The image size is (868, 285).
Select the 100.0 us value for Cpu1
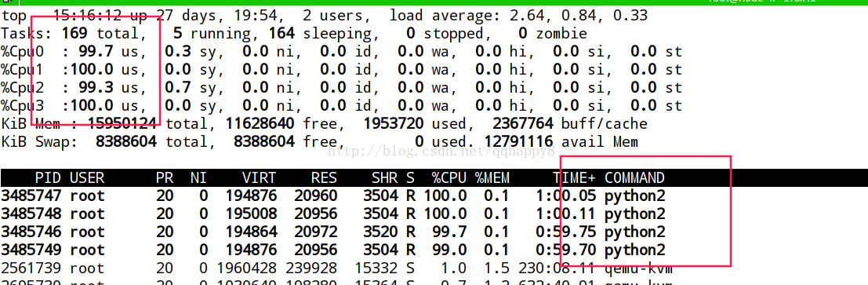[x=103, y=70]
